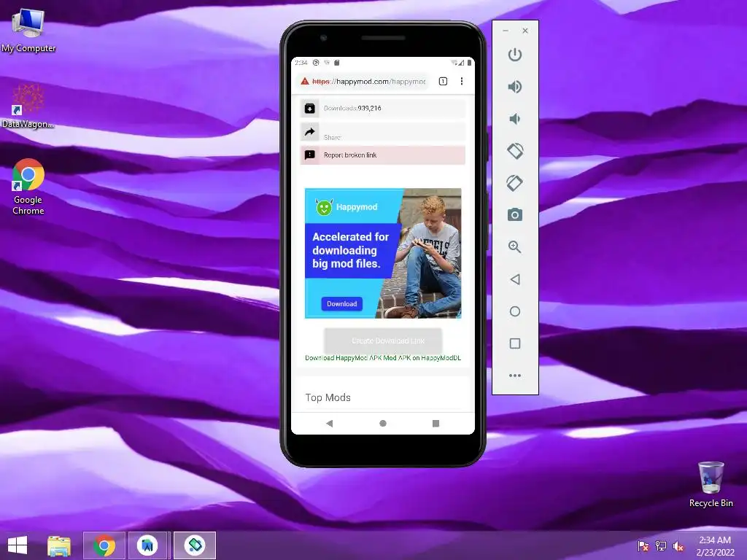Click the Happymod green logo in the ad
The width and height of the screenshot is (747, 560).
324,207
